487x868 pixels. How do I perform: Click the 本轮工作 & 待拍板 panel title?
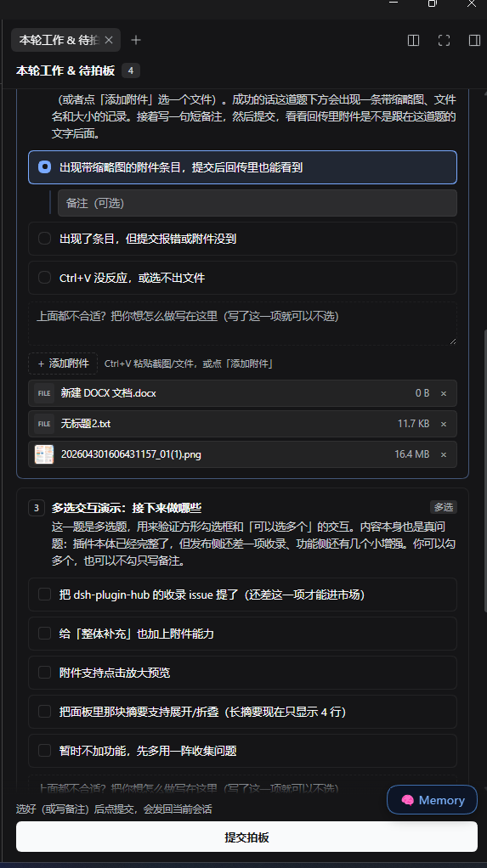pyautogui.click(x=65, y=70)
